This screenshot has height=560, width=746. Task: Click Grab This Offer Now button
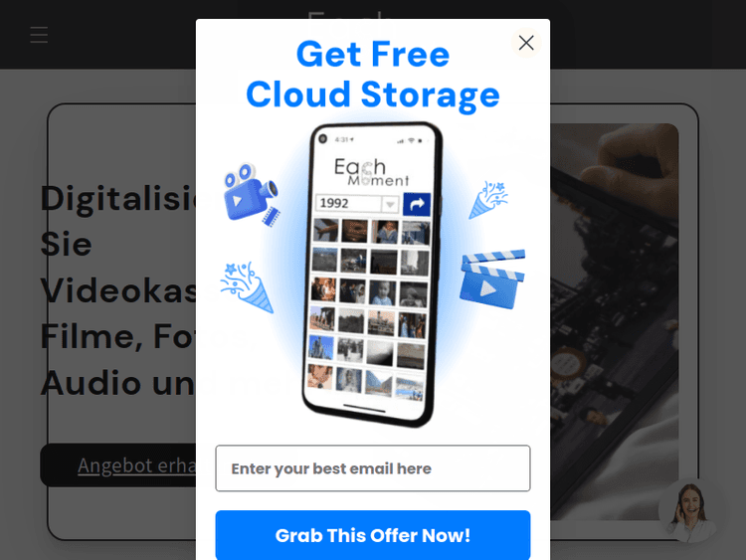click(x=373, y=535)
